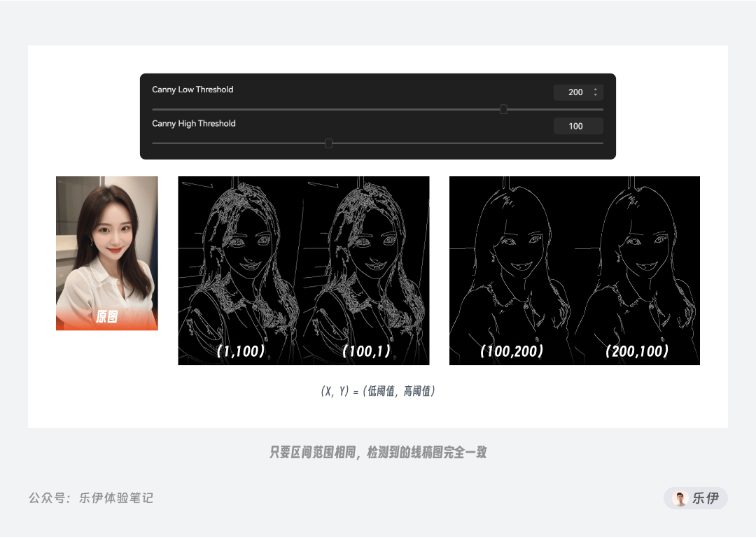Click the (X, Y) = (低阈值, 高阈值) legend
The width and height of the screenshot is (756, 538).
click(x=378, y=391)
